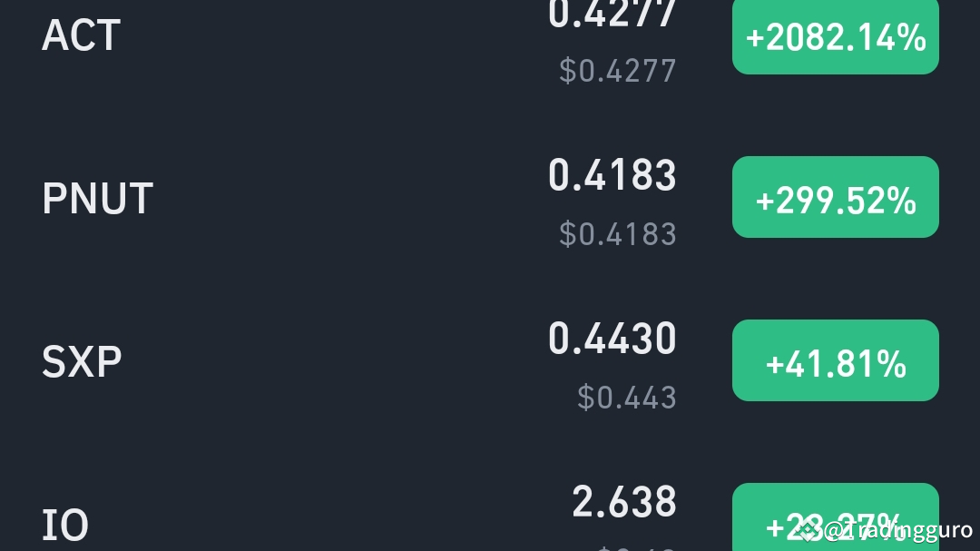Click the IO price value 2.638
The image size is (980, 551).
click(x=624, y=501)
